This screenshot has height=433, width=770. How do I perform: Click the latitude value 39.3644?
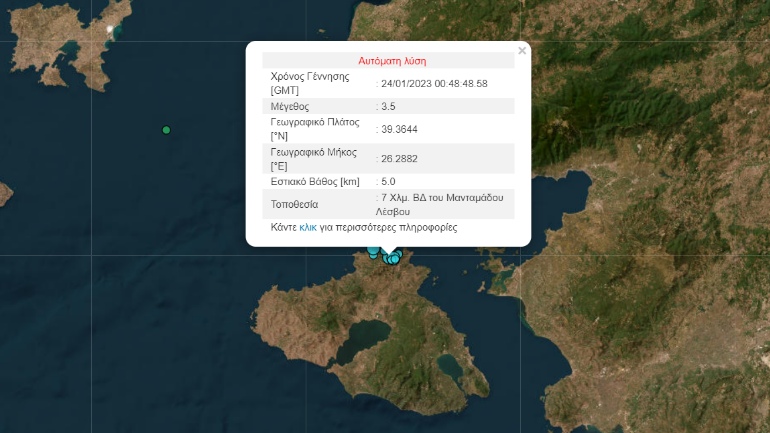click(400, 129)
